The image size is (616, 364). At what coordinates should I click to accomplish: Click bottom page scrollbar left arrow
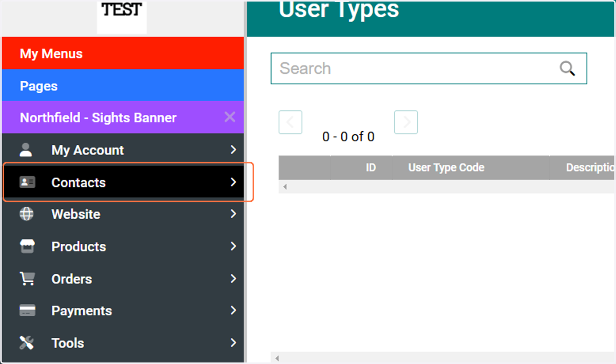click(x=277, y=358)
